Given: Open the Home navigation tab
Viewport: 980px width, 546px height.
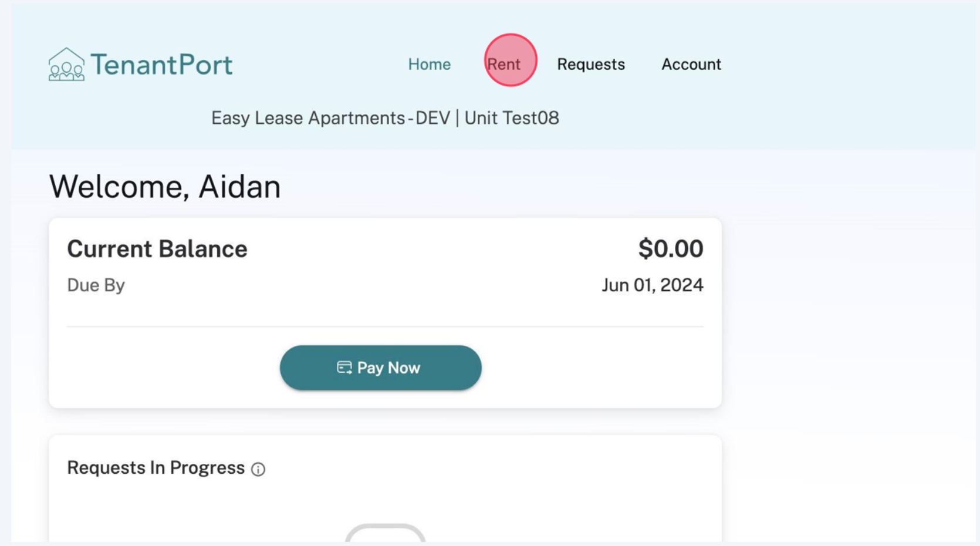Looking at the screenshot, I should coord(430,64).
